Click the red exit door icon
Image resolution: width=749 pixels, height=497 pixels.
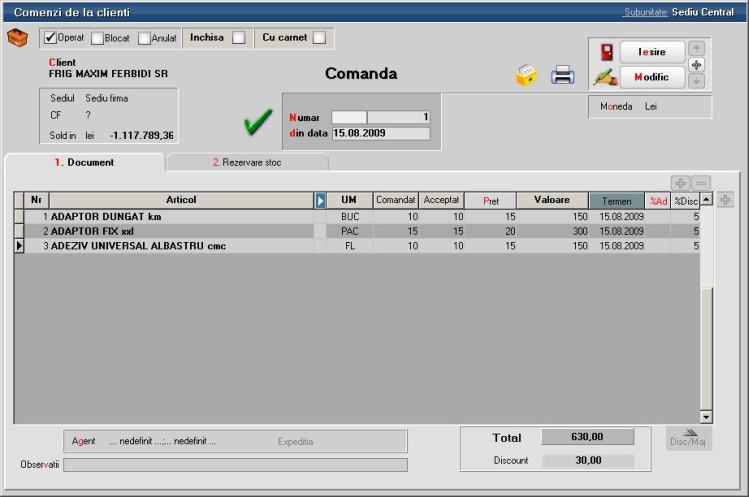click(607, 52)
